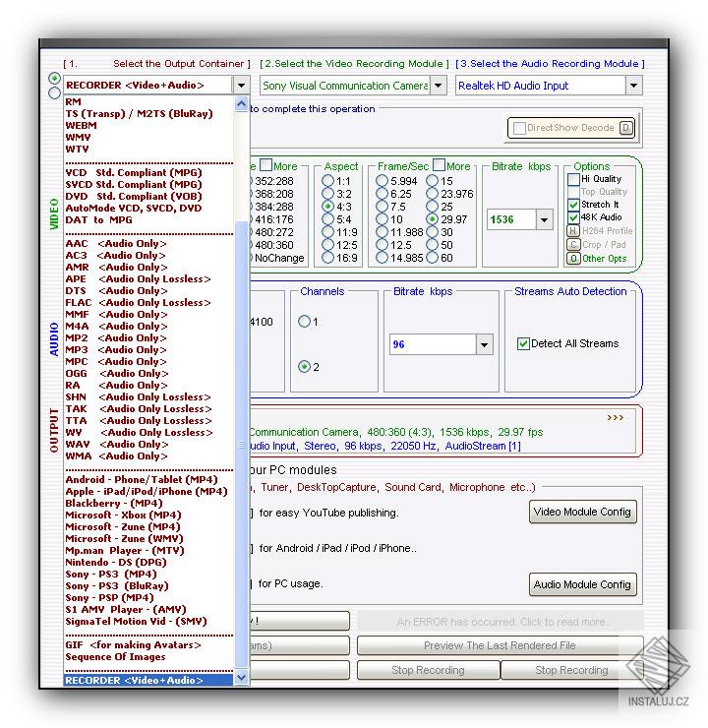708x728 pixels.
Task: Expand the audio bitrate 96 dropdown
Action: click(x=484, y=344)
